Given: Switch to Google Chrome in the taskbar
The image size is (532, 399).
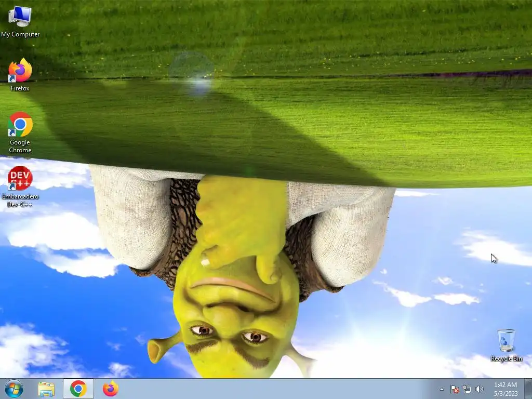Looking at the screenshot, I should (x=78, y=389).
